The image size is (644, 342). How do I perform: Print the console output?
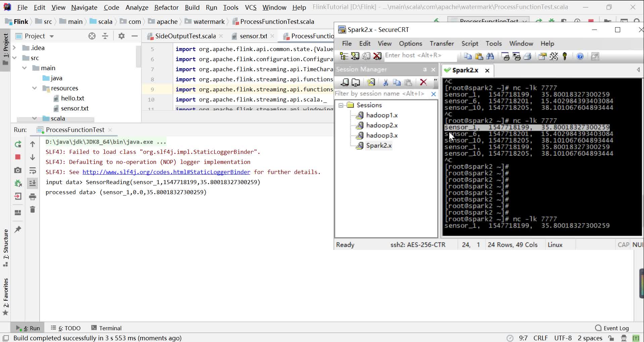33,197
